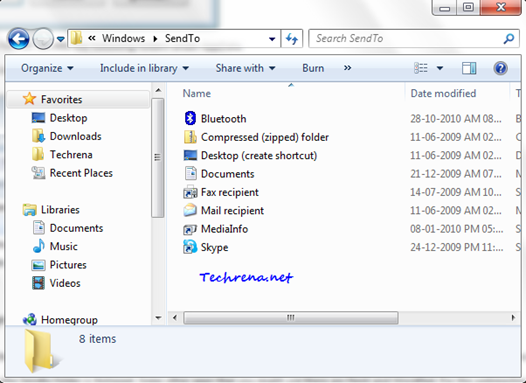Open Recent Places in Favorites
This screenshot has height=383, width=526.
81,173
